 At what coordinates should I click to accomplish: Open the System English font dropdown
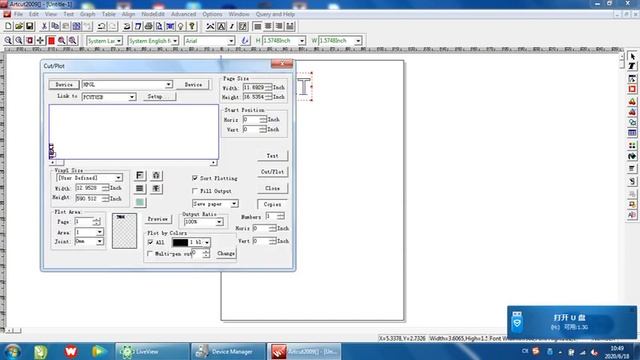[175, 41]
